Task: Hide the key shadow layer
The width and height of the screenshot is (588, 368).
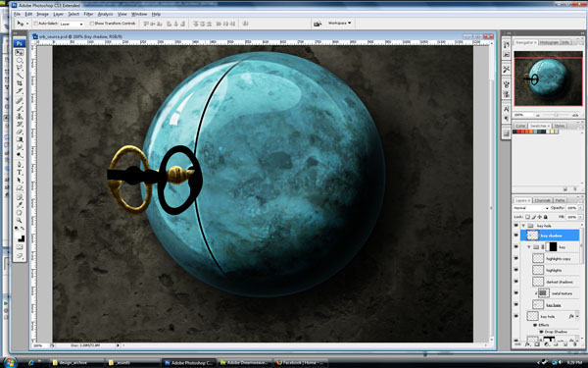Action: point(516,236)
